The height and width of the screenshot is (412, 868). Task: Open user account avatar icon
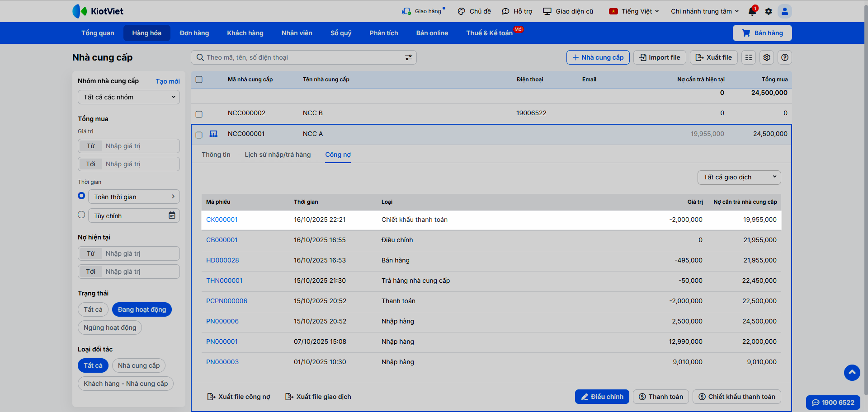point(785,11)
